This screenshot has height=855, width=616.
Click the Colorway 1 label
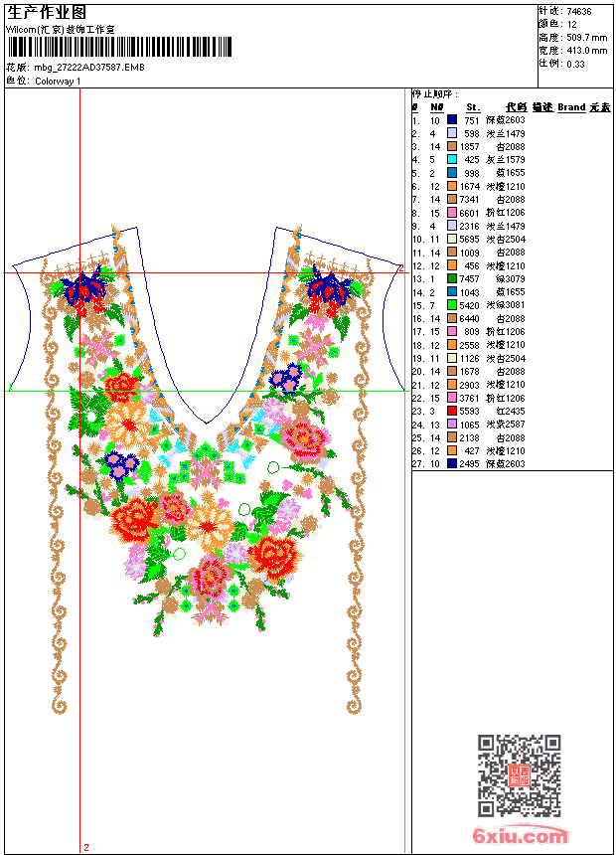point(58,82)
